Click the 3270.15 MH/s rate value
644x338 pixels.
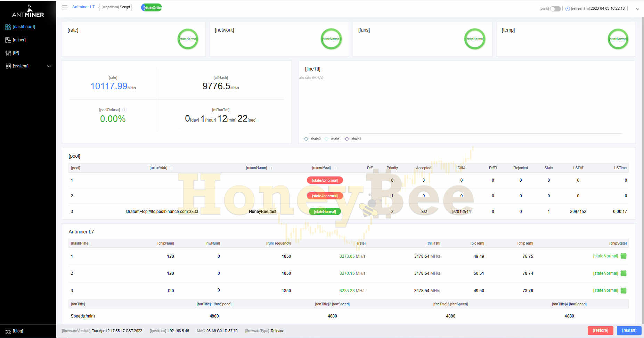click(x=352, y=273)
